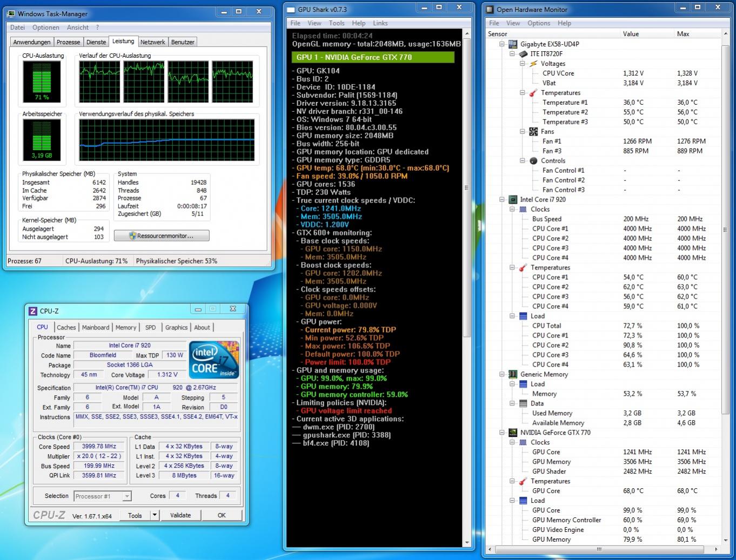Collapse the NVIDIA GeForce GTX 770 node
This screenshot has height=560, width=736.
click(502, 433)
